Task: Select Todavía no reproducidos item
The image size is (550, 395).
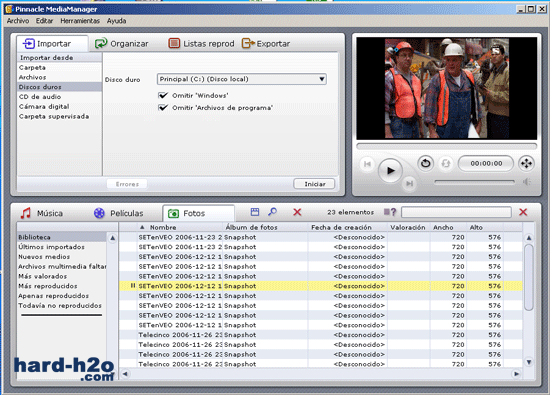Action: (x=61, y=306)
